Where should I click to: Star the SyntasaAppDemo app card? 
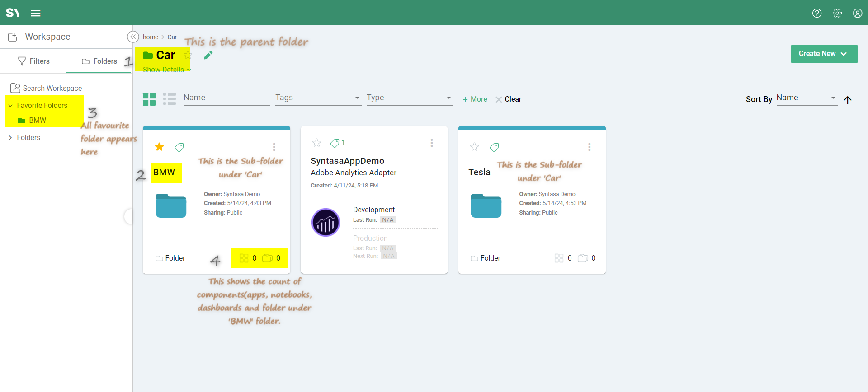coord(316,143)
